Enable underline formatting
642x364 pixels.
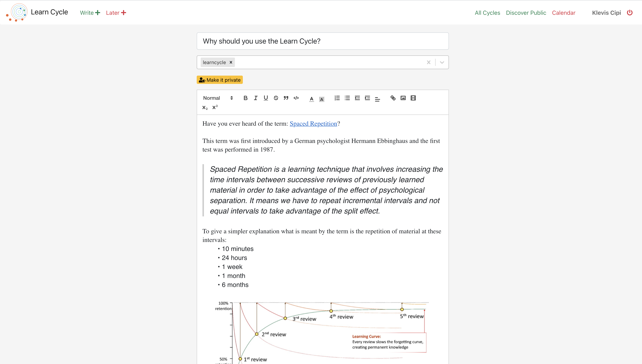click(x=265, y=98)
